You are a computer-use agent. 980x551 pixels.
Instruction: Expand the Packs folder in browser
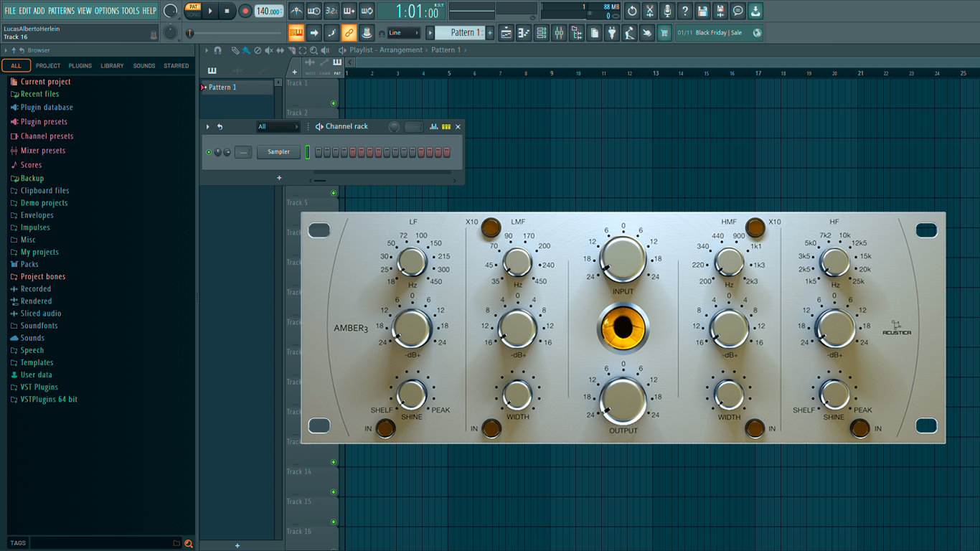click(x=29, y=264)
